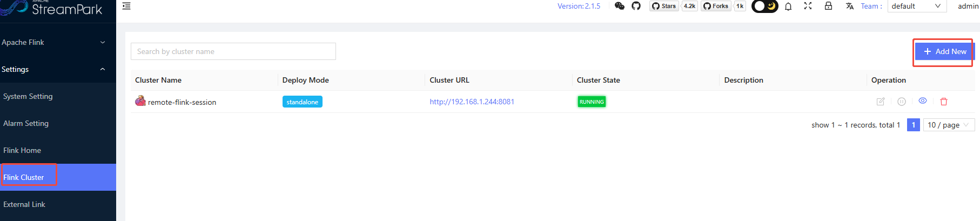Viewport: 980px width, 221px height.
Task: Click the Add New cluster button
Action: (945, 51)
